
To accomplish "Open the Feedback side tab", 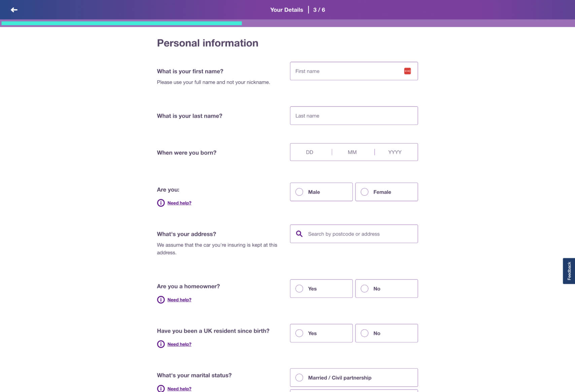I will coord(569,271).
